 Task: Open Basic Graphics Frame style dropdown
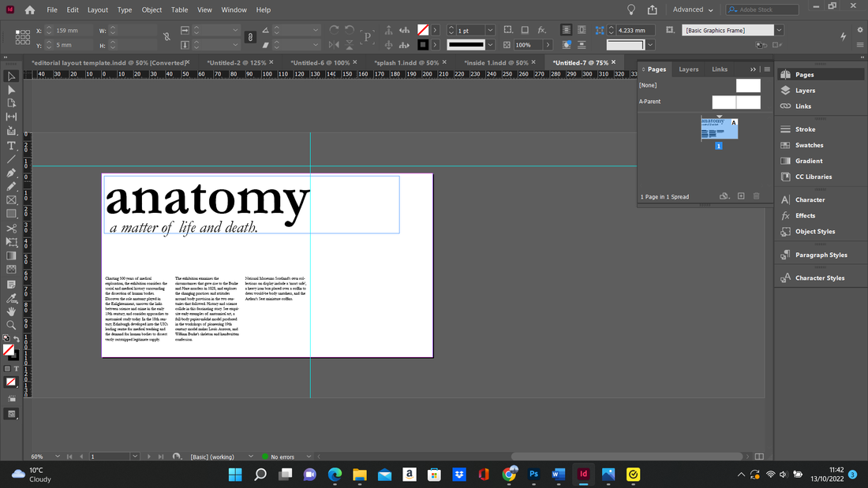click(x=779, y=31)
